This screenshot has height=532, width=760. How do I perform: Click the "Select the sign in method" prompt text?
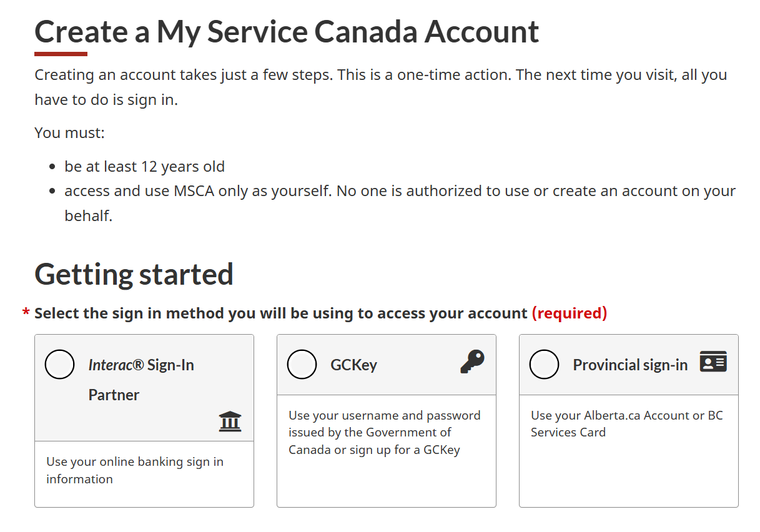click(x=280, y=313)
